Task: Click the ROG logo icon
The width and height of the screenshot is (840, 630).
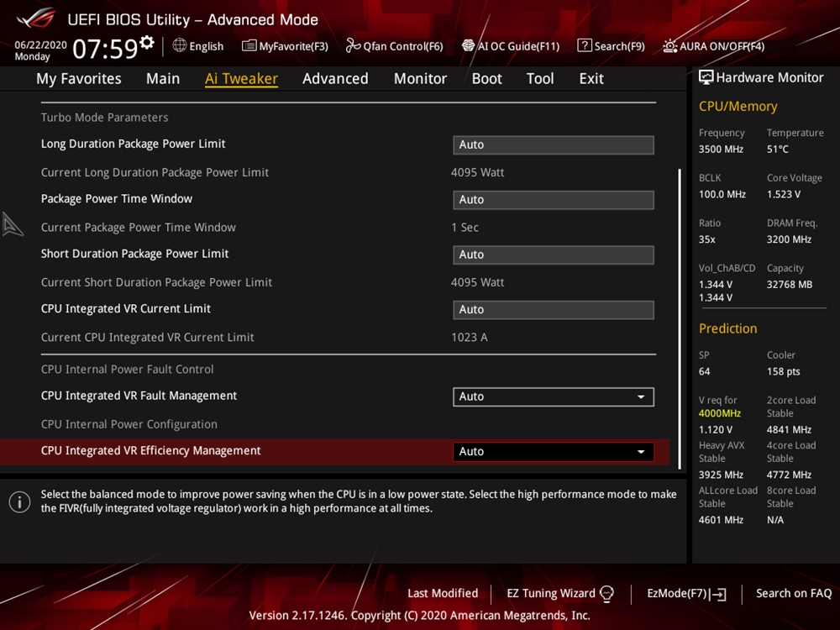Action: (x=35, y=18)
